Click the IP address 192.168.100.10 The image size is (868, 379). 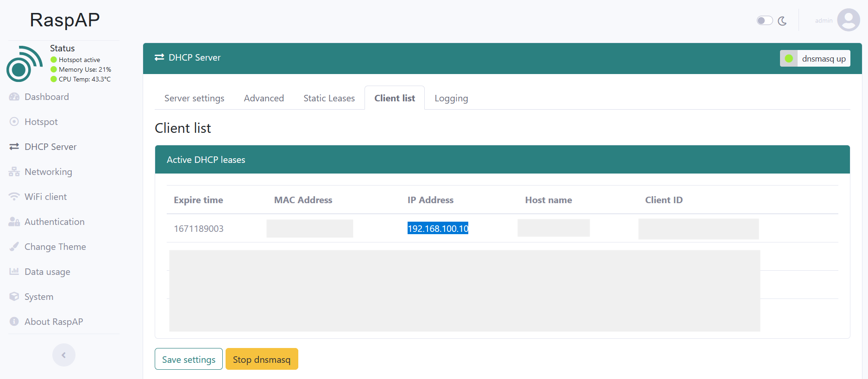pos(438,229)
